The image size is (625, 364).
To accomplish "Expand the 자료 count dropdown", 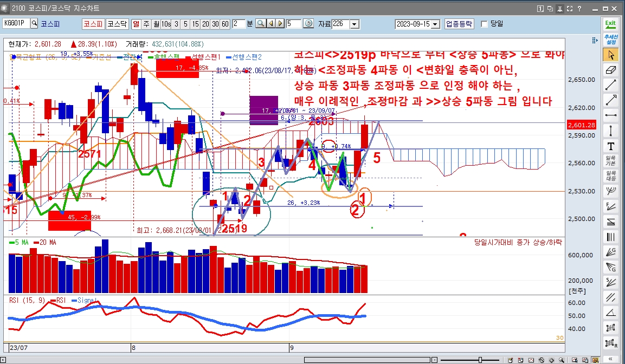I will click(355, 24).
